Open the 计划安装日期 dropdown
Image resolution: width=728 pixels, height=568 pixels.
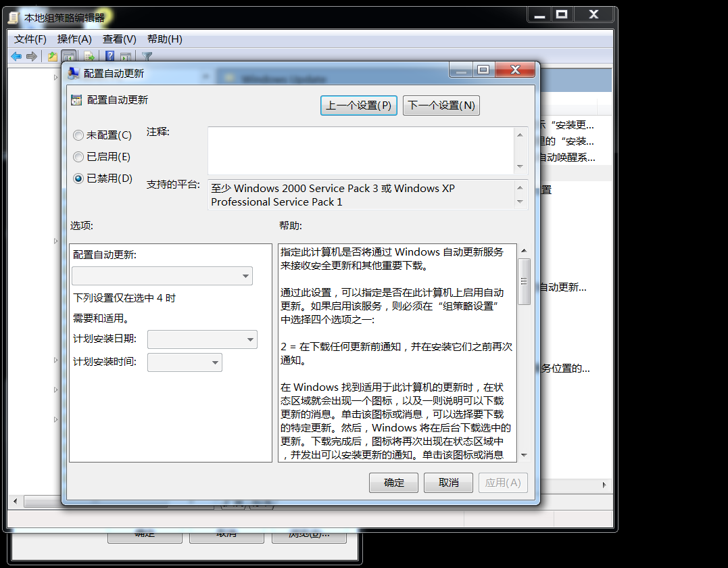(x=202, y=339)
